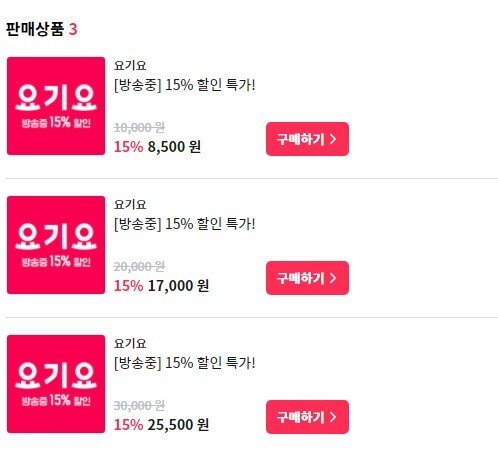This screenshot has width=498, height=451.
Task: Open the 15% 할인 특가 title of the 10,000원 product
Action: 185,85
